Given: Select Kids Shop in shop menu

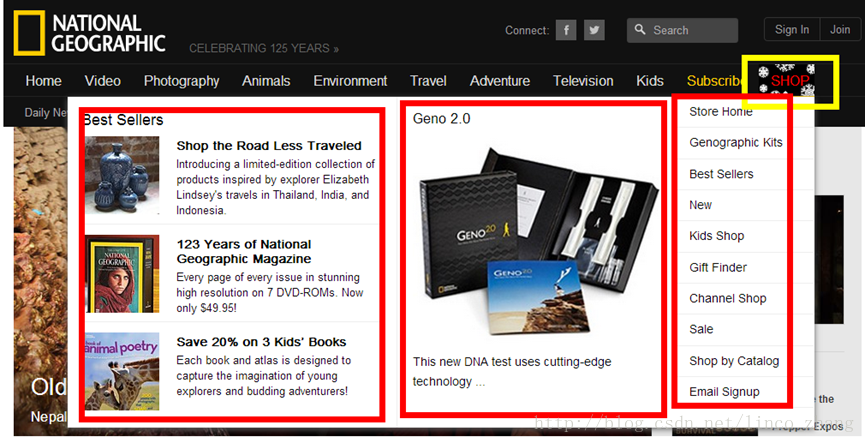Looking at the screenshot, I should pyautogui.click(x=717, y=236).
